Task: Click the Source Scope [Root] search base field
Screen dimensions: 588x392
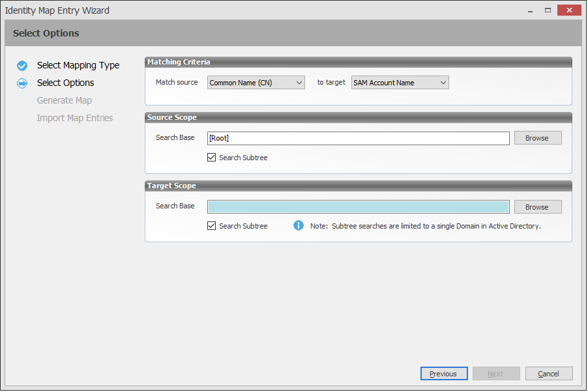Action: coord(358,138)
